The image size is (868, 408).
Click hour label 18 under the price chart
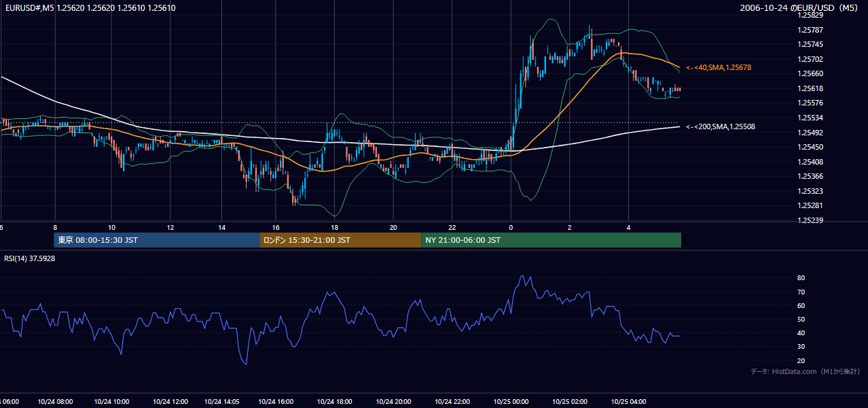[x=334, y=228]
